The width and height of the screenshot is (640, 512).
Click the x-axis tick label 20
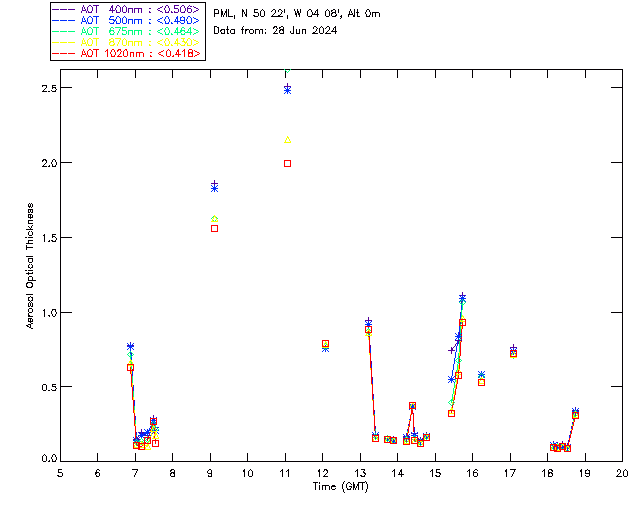pyautogui.click(x=622, y=473)
